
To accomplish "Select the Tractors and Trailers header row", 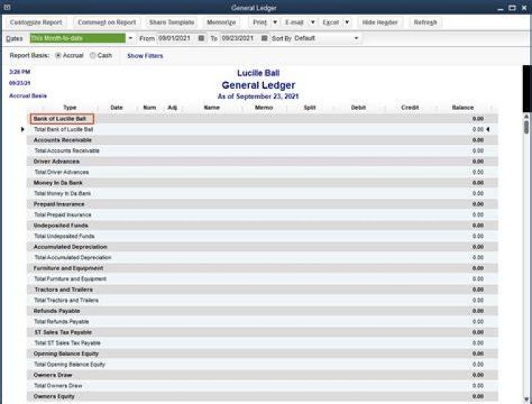I will [262, 290].
